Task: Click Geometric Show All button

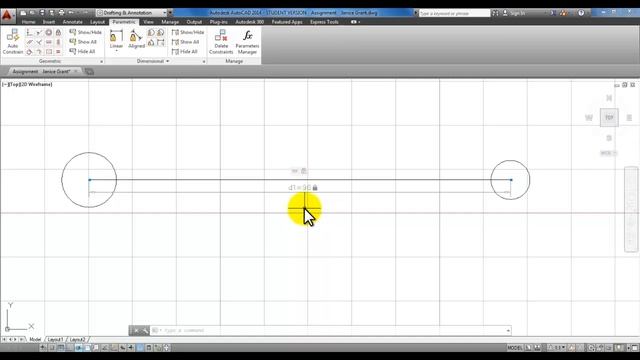Action: (x=83, y=42)
